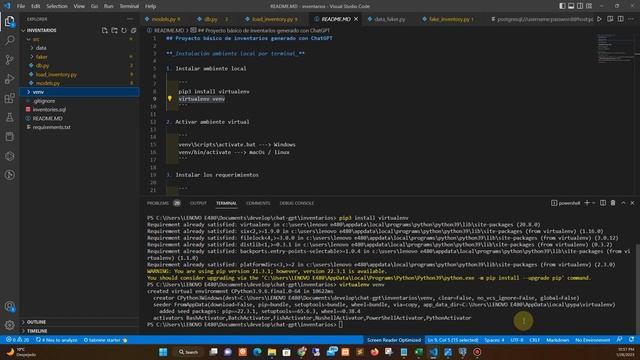Toggle bottom panel layout icon
Screen dimensions: 640x360
click(571, 6)
